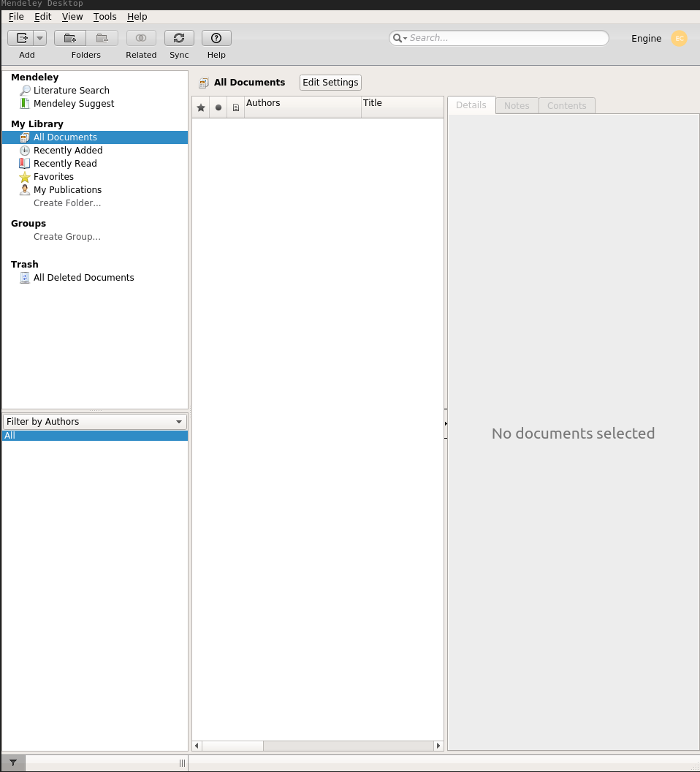This screenshot has width=700, height=772.
Task: Open Recently Read list
Action: click(65, 164)
